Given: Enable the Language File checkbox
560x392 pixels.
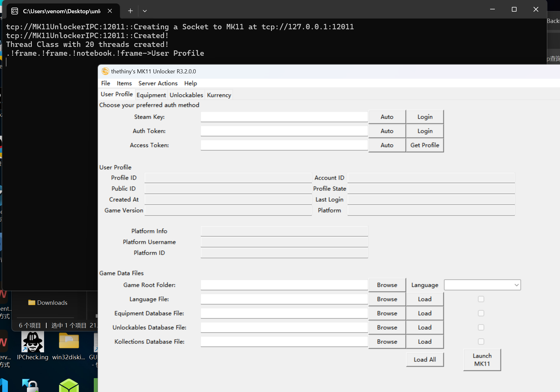Looking at the screenshot, I should click(481, 299).
